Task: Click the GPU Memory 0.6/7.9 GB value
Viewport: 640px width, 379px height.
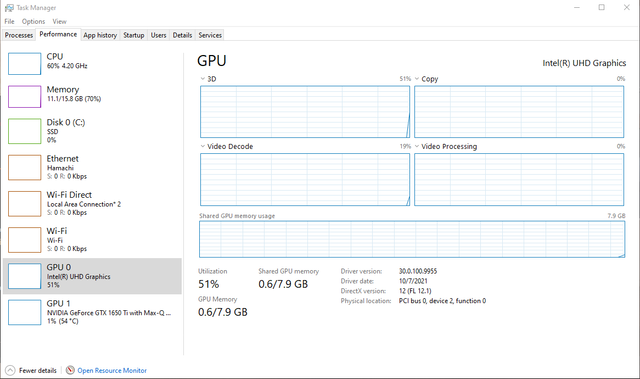Action: pyautogui.click(x=222, y=312)
